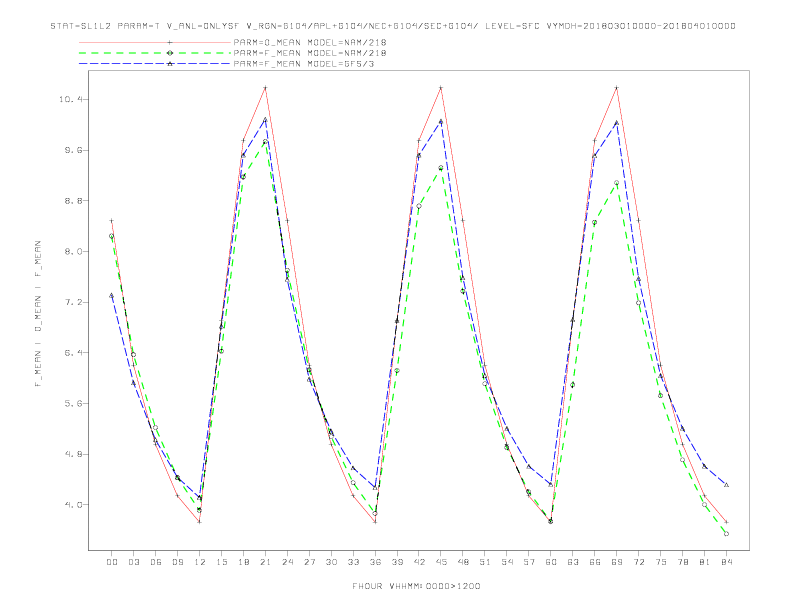Screen dimensions: 792x612
Task: Click x-axis tick label 57
Action: point(529,562)
